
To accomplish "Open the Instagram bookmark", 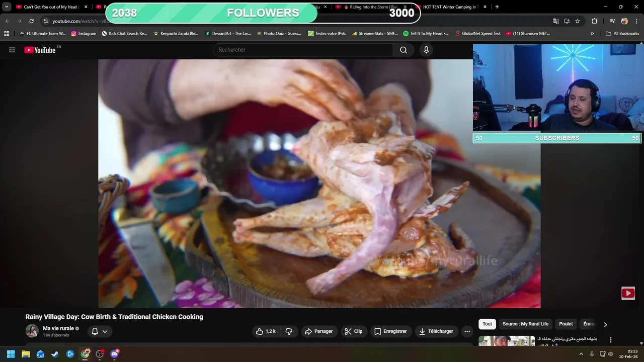I will tap(84, 34).
